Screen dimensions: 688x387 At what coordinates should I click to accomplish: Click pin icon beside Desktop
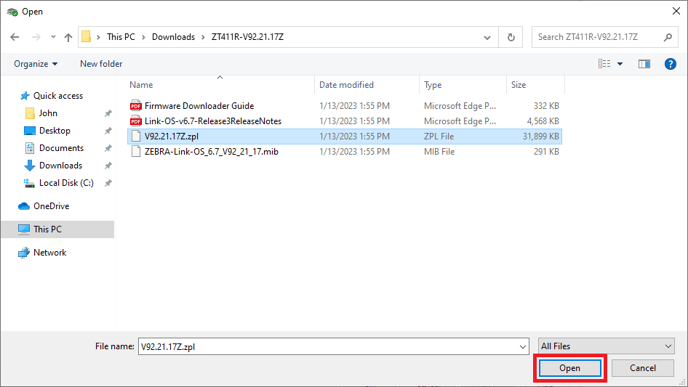coord(108,131)
